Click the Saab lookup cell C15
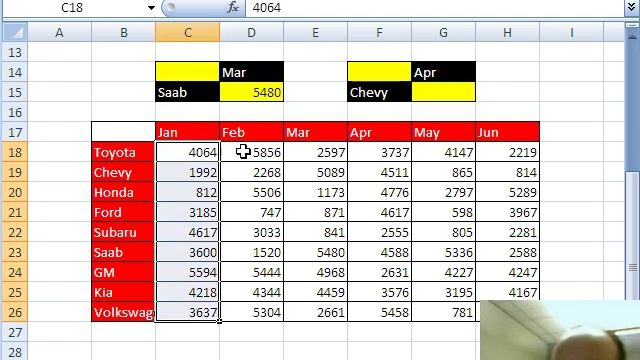This screenshot has height=360, width=640. (187, 92)
